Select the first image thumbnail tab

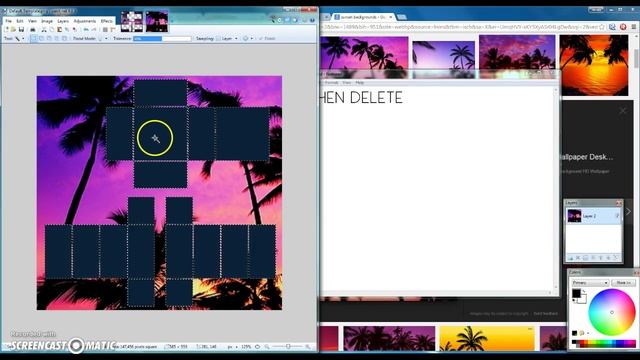click(x=132, y=21)
